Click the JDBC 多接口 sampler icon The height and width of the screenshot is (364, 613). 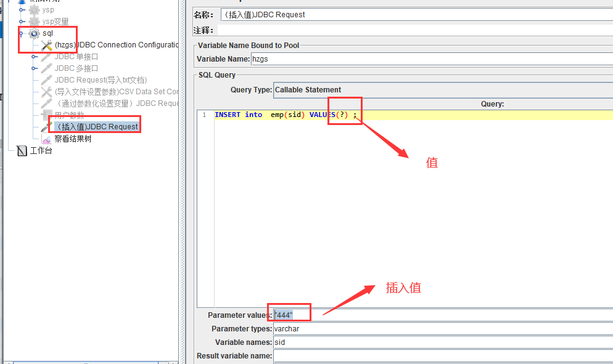click(46, 68)
